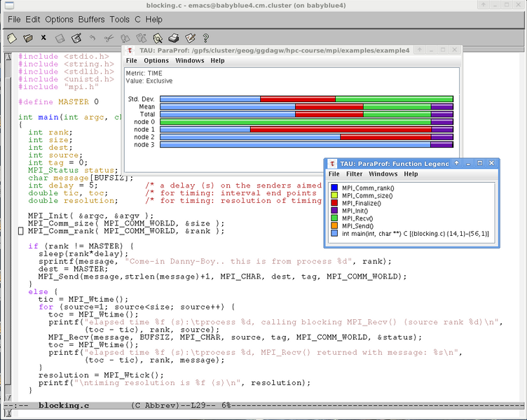Click the Std. Dev. row label

141,99
